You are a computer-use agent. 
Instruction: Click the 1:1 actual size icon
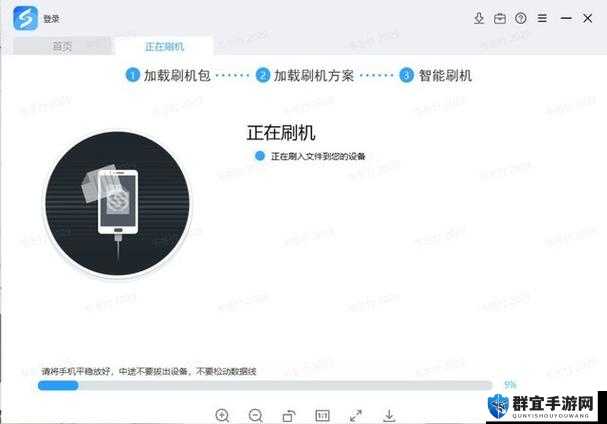coord(322,416)
